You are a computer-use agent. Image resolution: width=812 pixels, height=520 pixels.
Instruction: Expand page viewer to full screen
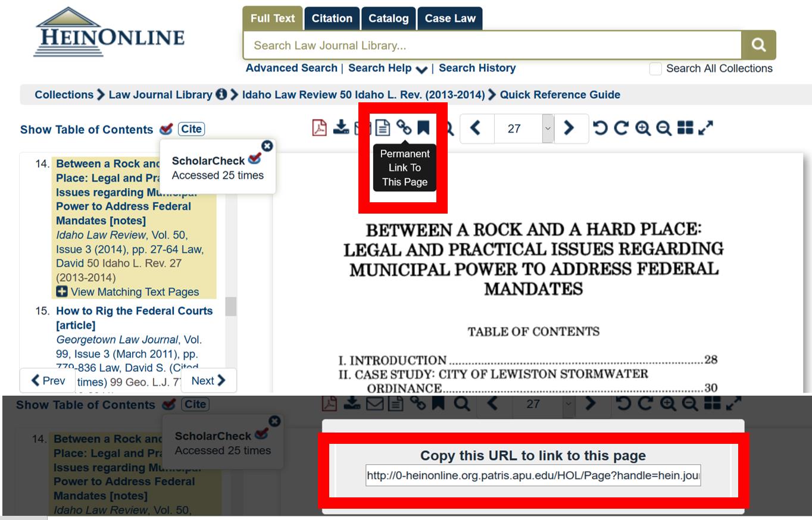click(705, 128)
